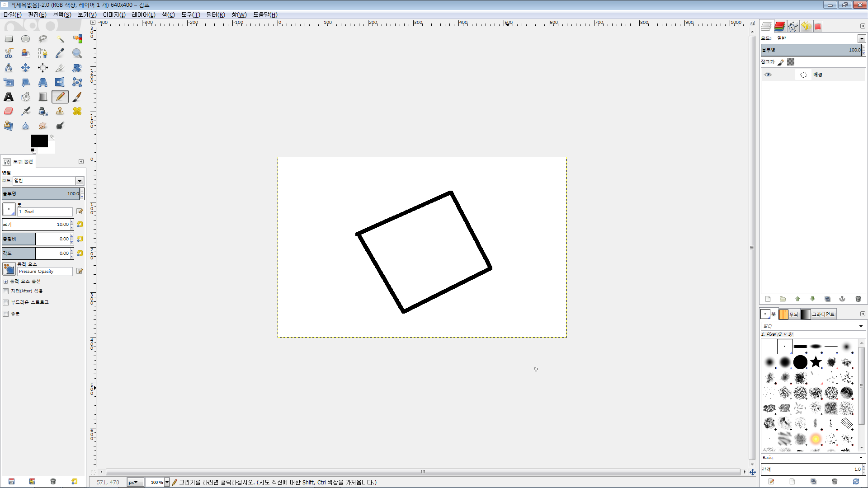Open the brush 필터 tag dropdown
Screen dimensions: 868x488
861,326
